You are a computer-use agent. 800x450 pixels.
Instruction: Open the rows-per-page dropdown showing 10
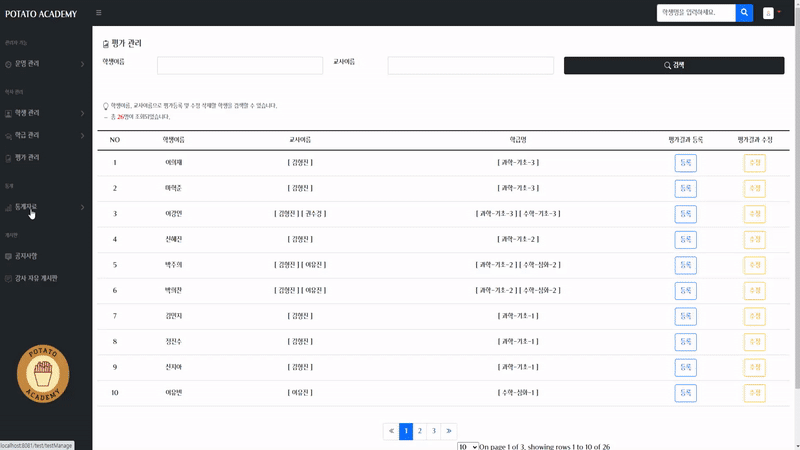point(467,446)
